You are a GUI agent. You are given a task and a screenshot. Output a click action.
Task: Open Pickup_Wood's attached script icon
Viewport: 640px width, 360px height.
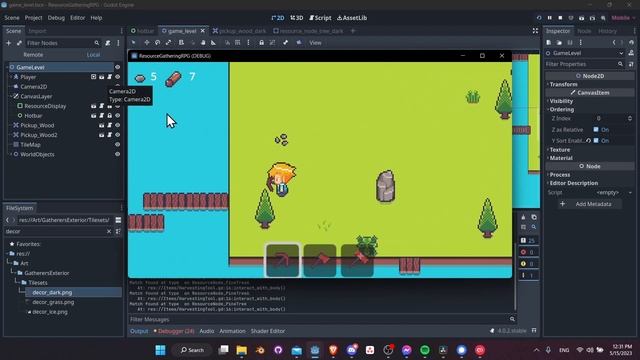coord(109,125)
